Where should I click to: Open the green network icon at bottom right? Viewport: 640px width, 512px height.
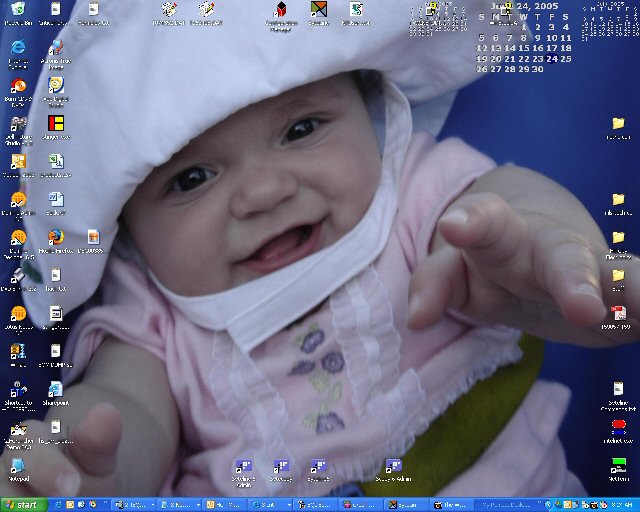point(618,464)
